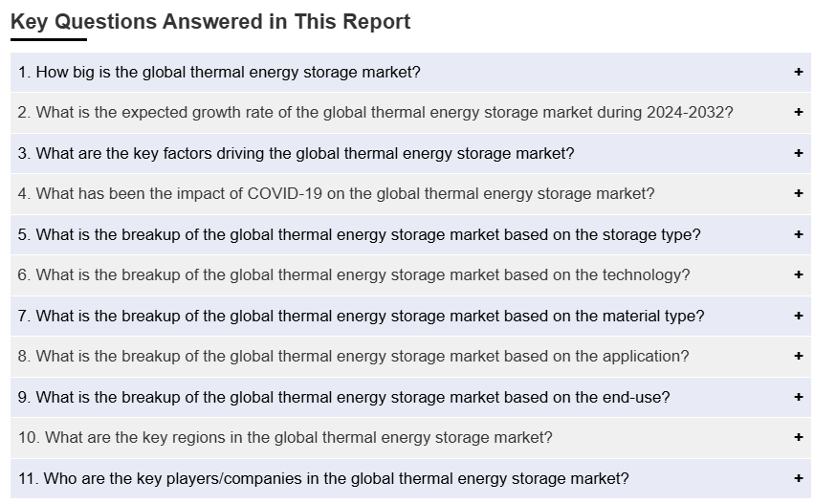
Task: Open question 6 on technology breakup
Action: [353, 274]
